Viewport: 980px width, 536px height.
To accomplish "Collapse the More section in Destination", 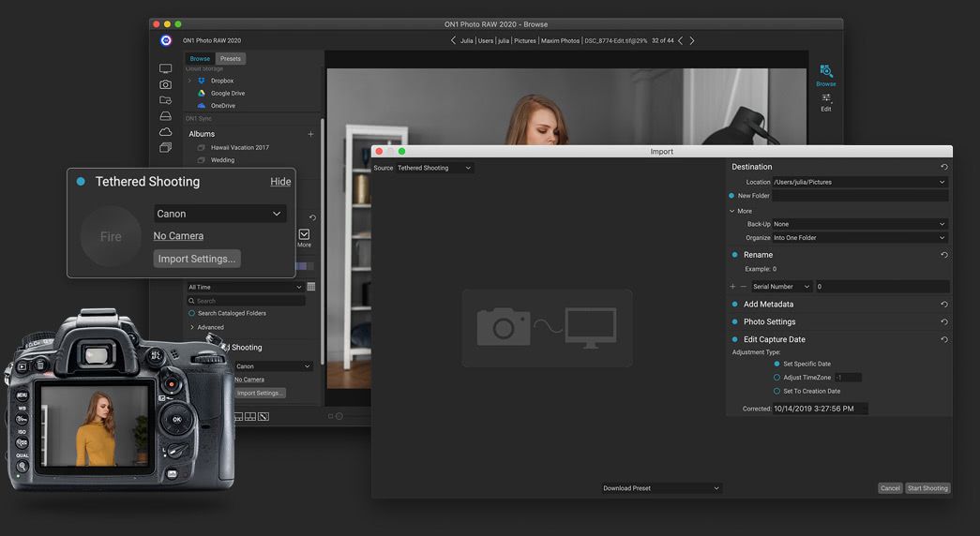I will pyautogui.click(x=731, y=211).
